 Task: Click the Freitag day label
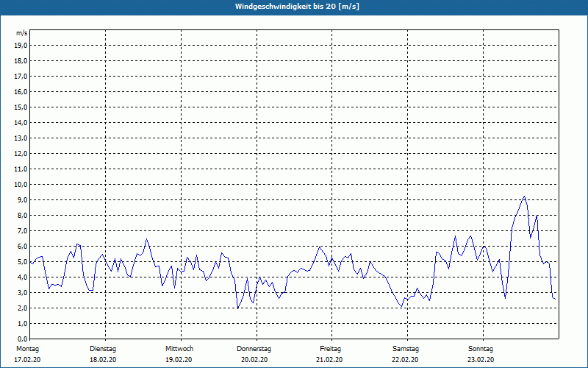tap(330, 349)
